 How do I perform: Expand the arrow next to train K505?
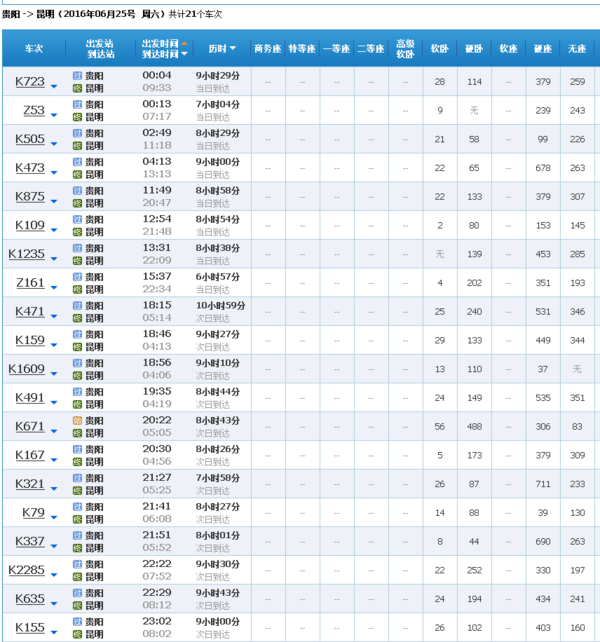tap(54, 146)
